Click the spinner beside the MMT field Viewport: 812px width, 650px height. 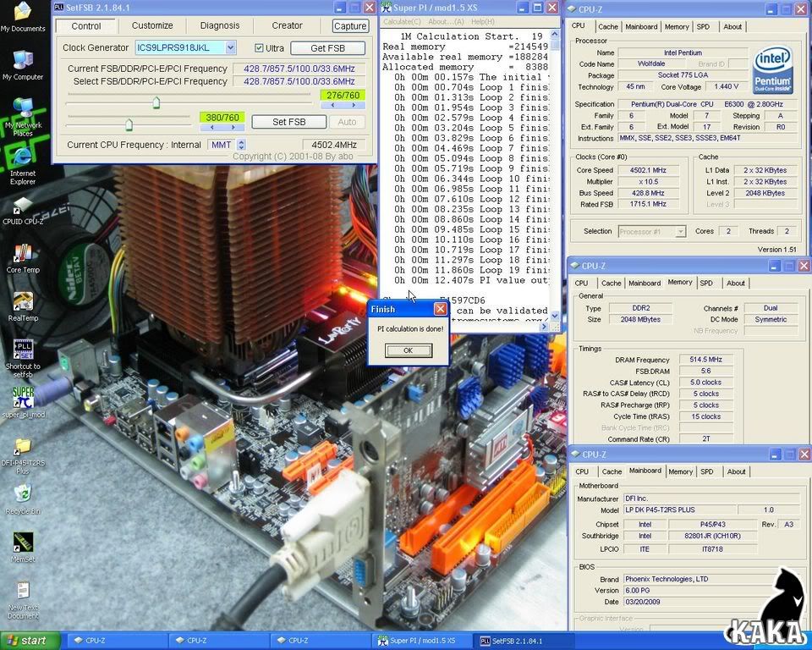click(241, 145)
